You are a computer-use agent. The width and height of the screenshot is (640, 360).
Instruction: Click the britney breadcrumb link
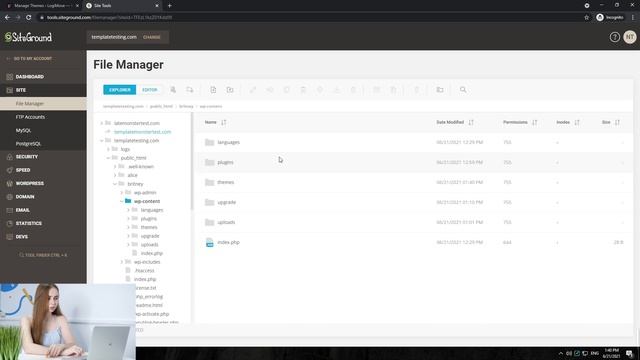(186, 106)
